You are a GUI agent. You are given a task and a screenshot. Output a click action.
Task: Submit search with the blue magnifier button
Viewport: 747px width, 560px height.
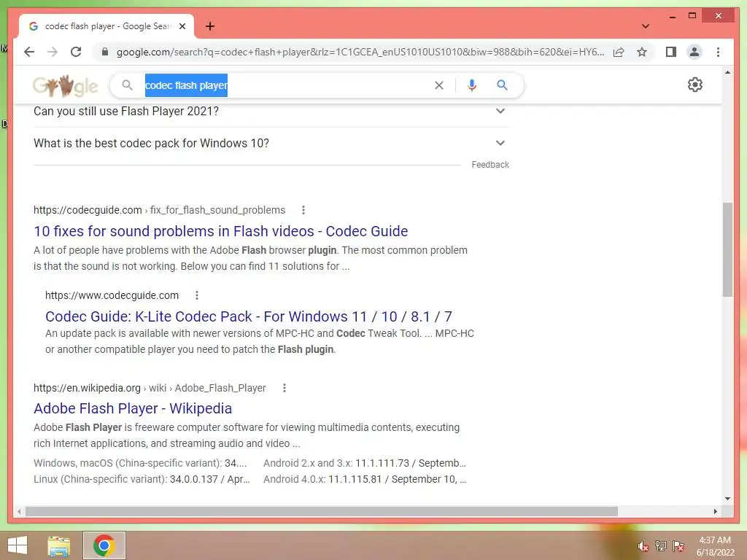click(x=502, y=85)
